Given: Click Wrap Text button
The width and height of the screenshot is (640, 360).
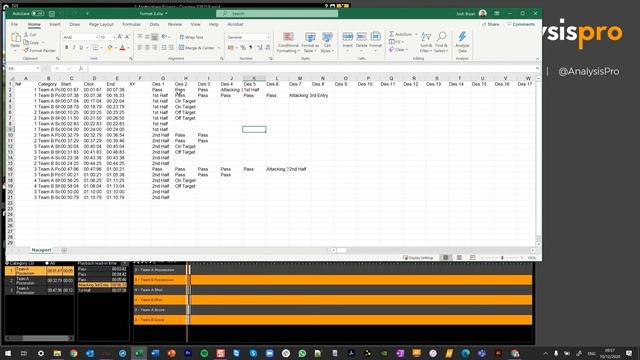Looking at the screenshot, I should pos(191,37).
